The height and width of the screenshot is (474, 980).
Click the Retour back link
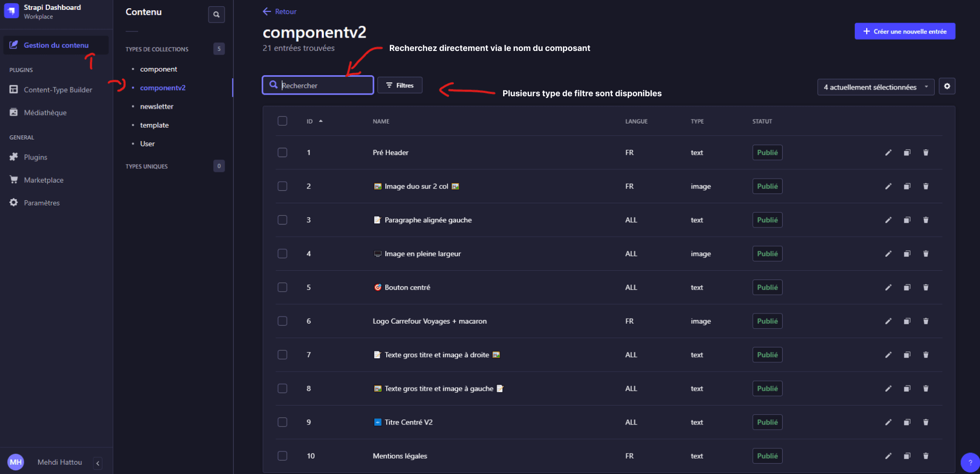280,11
